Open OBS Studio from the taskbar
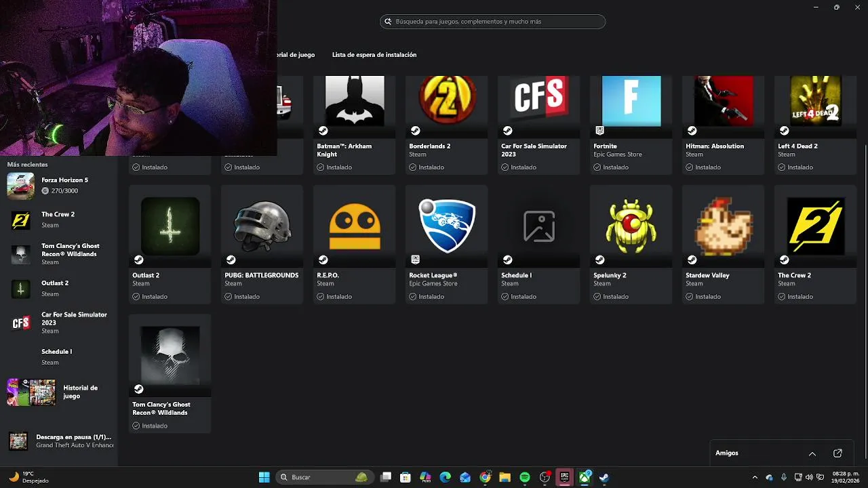Screen dimensions: 868x488 coord(545,477)
